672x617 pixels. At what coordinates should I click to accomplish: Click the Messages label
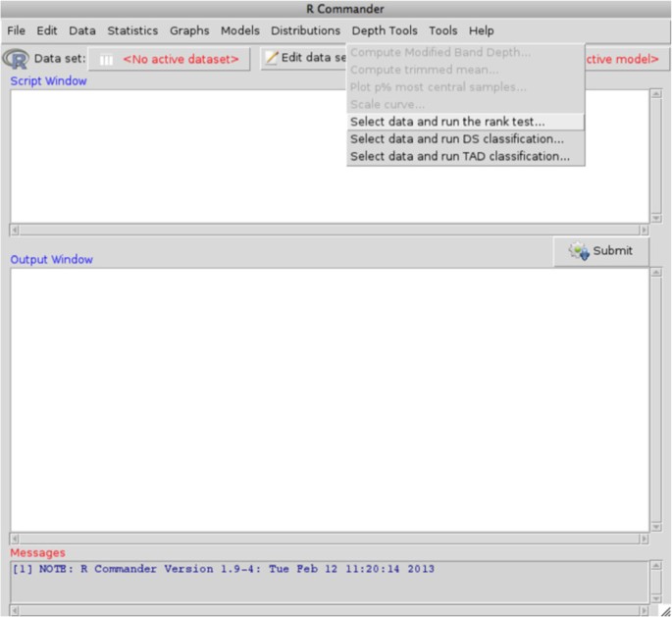pos(37,552)
